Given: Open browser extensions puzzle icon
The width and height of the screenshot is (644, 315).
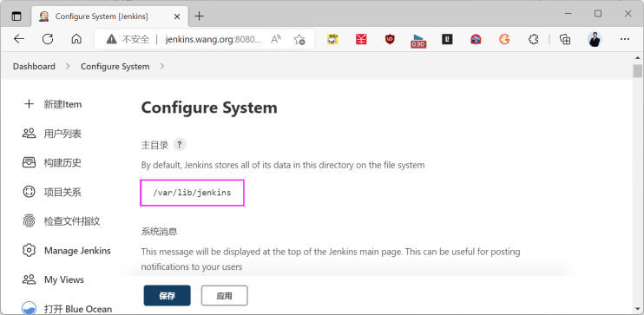Looking at the screenshot, I should pyautogui.click(x=533, y=39).
